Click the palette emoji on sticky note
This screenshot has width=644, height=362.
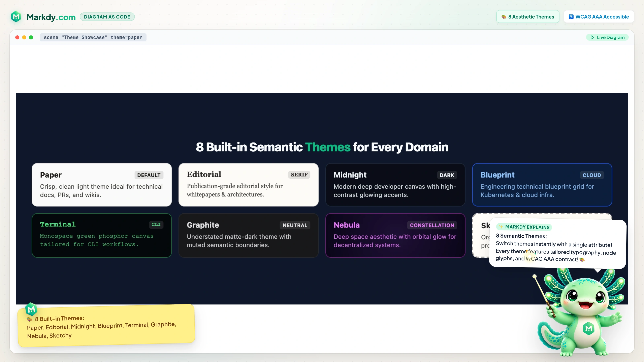[30, 319]
